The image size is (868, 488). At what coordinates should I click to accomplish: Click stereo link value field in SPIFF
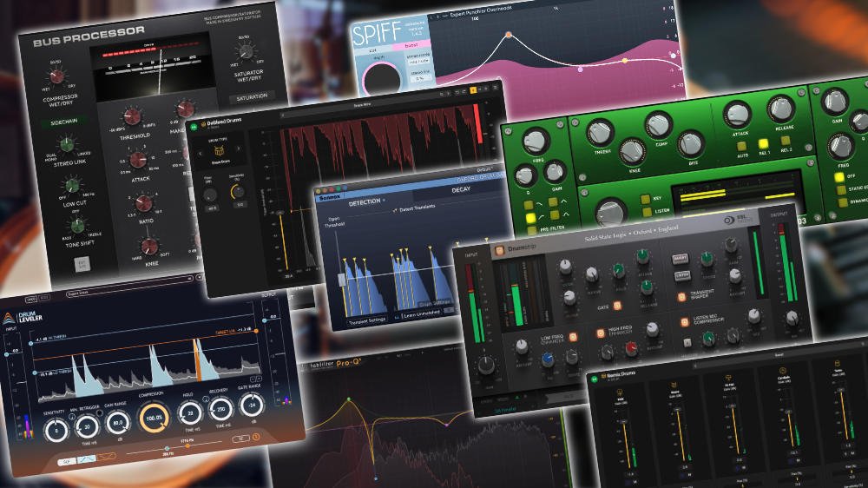[419, 78]
